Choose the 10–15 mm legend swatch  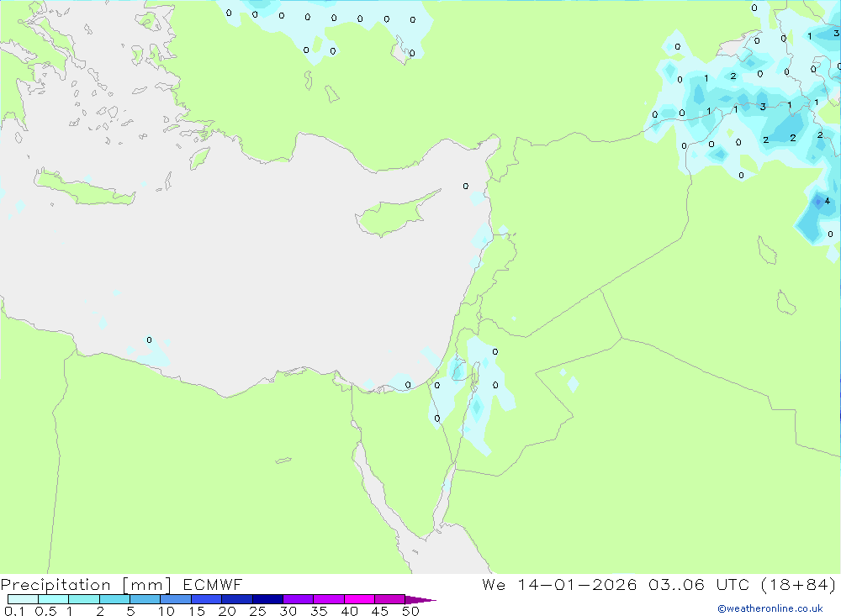click(x=176, y=599)
